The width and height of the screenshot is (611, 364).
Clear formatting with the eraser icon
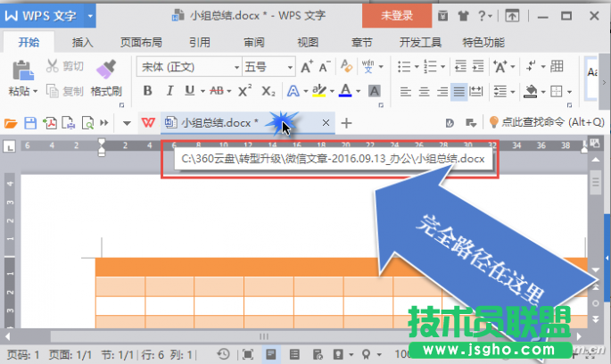coord(346,66)
